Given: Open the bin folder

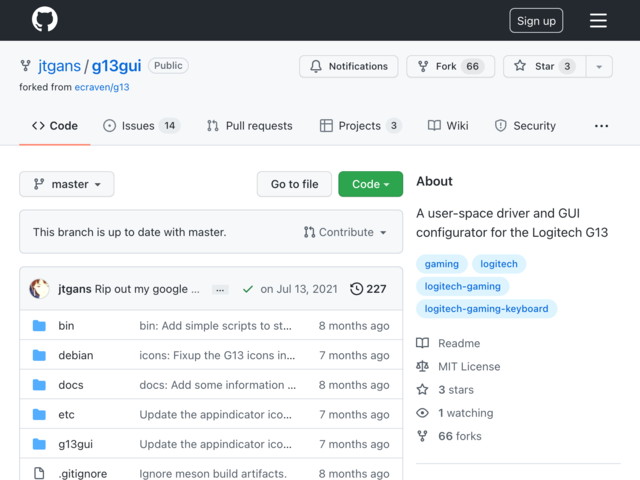Looking at the screenshot, I should (66, 326).
